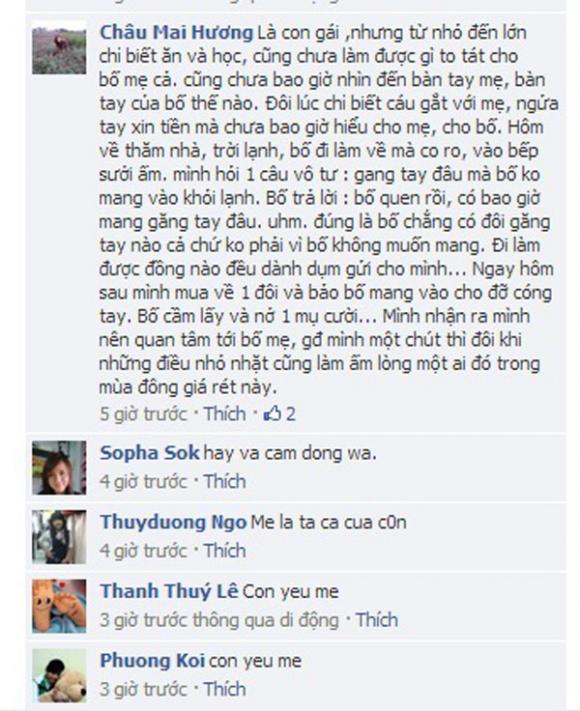Like Thuyduong Ngo's comment via Thích

(224, 550)
